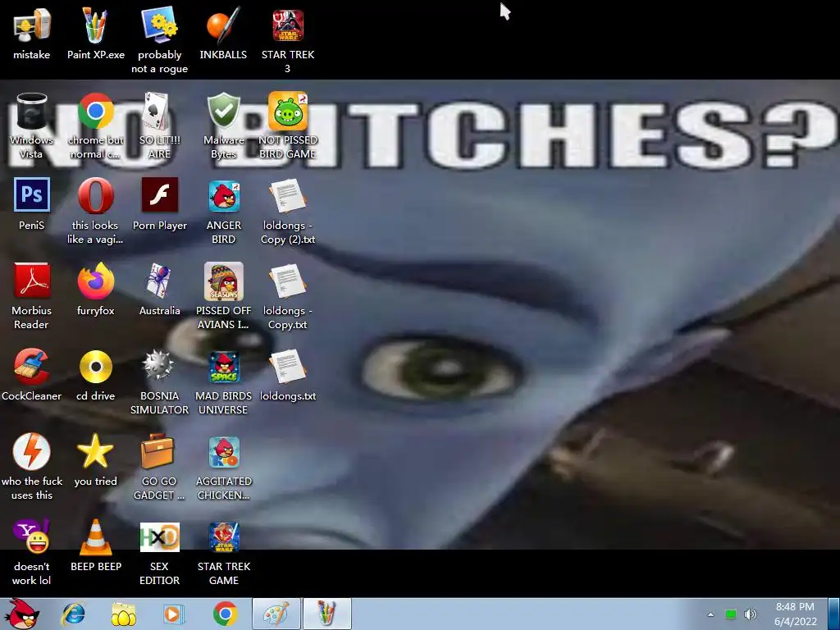Open the GO GO GADGET briefcase icon
Screen dimensions: 840x630
point(158,452)
